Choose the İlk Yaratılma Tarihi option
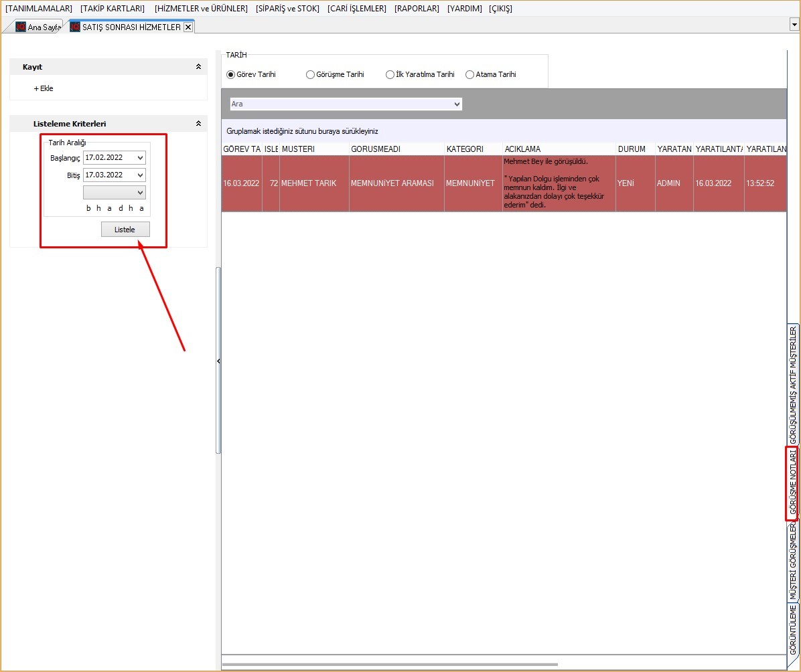Screen dimensions: 801x672 [390, 75]
